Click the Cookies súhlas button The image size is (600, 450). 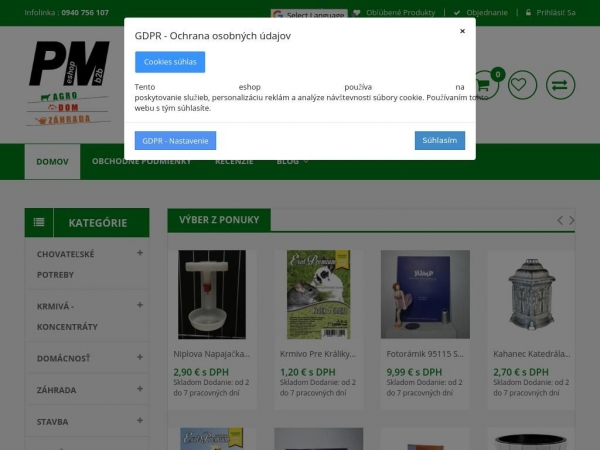coord(170,62)
